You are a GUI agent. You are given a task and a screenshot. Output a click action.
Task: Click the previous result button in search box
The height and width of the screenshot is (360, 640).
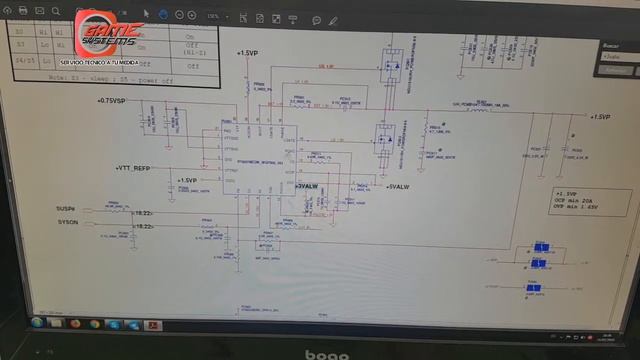pyautogui.click(x=616, y=70)
